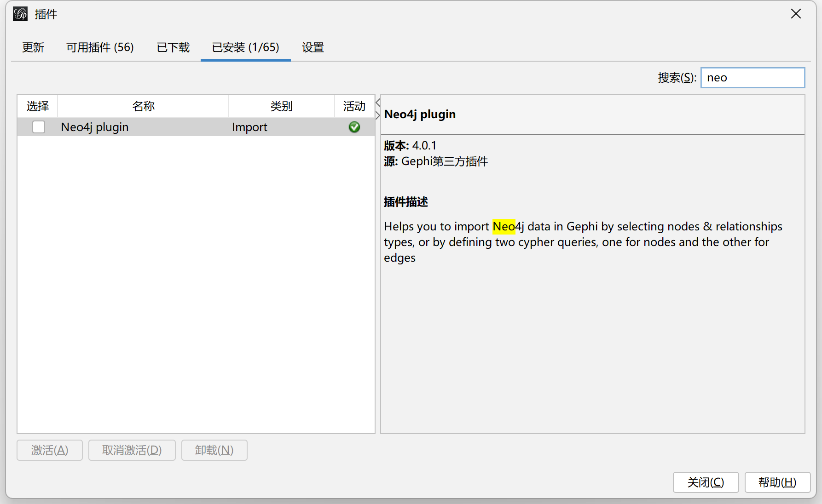Sort by the 活动 column header

(x=354, y=106)
